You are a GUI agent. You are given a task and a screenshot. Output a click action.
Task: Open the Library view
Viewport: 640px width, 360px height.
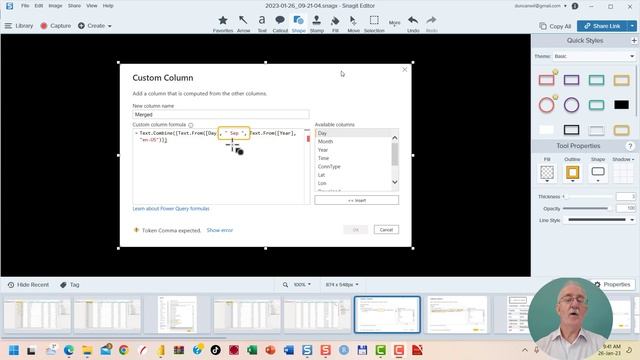pyautogui.click(x=19, y=26)
